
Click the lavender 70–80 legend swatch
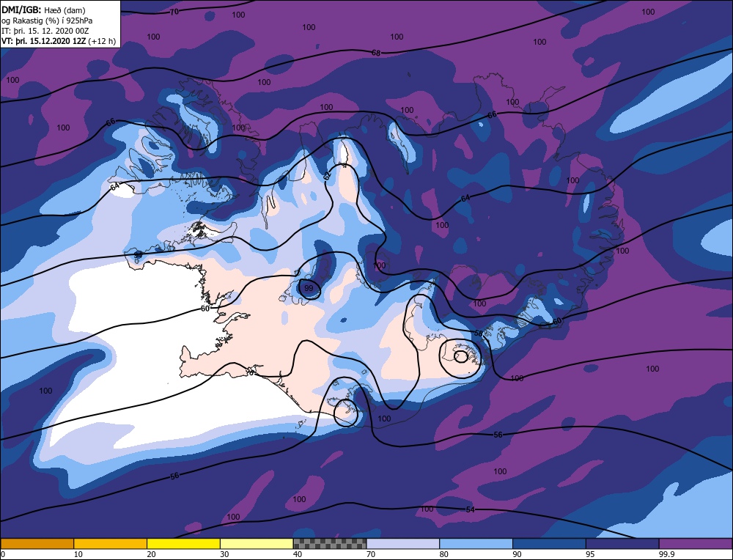point(403,543)
